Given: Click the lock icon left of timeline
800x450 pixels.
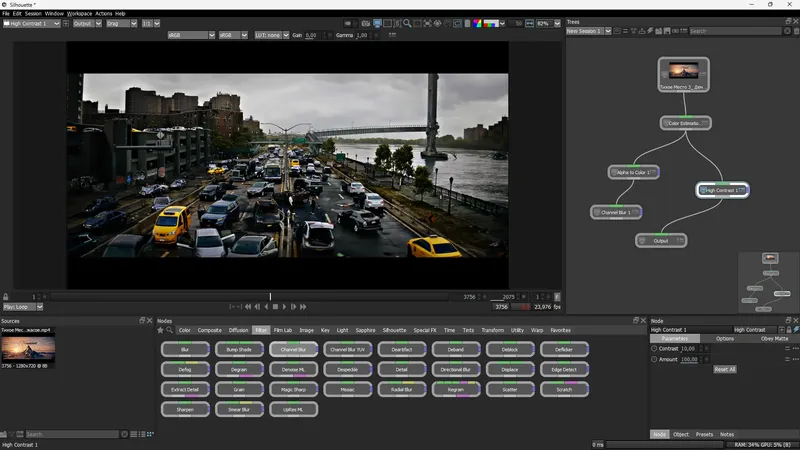Looking at the screenshot, I should [7, 297].
